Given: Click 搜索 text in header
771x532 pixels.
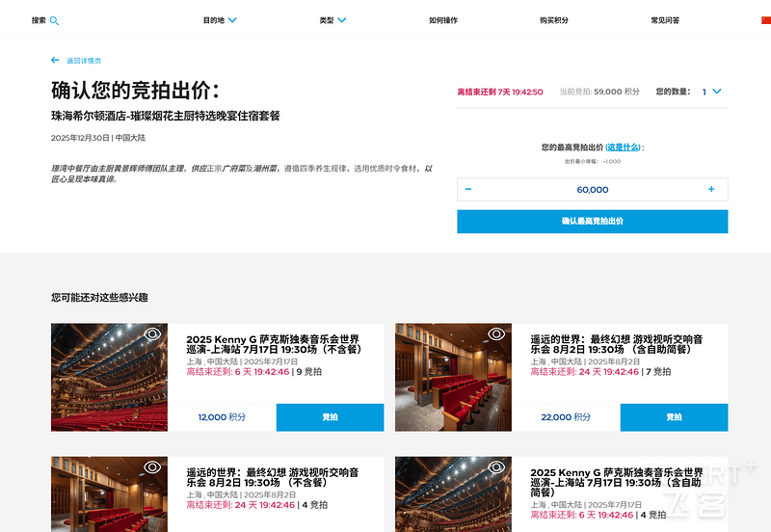Looking at the screenshot, I should (39, 20).
